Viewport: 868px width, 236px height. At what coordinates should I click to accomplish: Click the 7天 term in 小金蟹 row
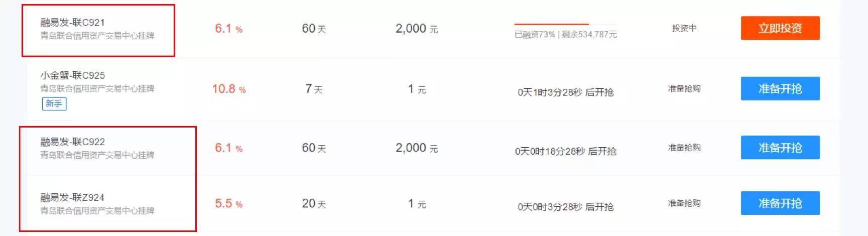pos(314,89)
